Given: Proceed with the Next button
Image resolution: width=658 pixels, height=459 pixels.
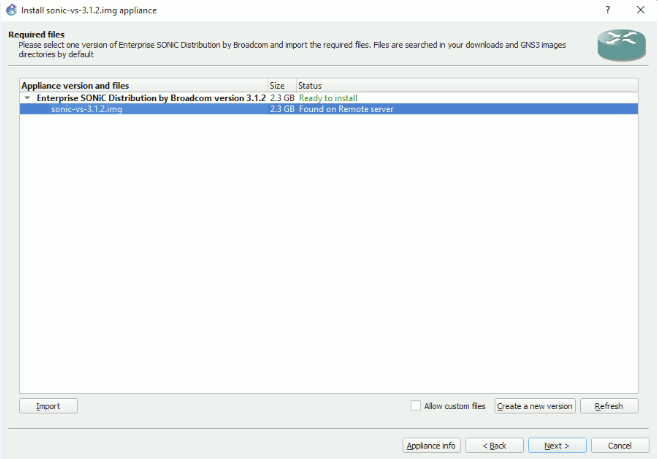Looking at the screenshot, I should tap(557, 446).
